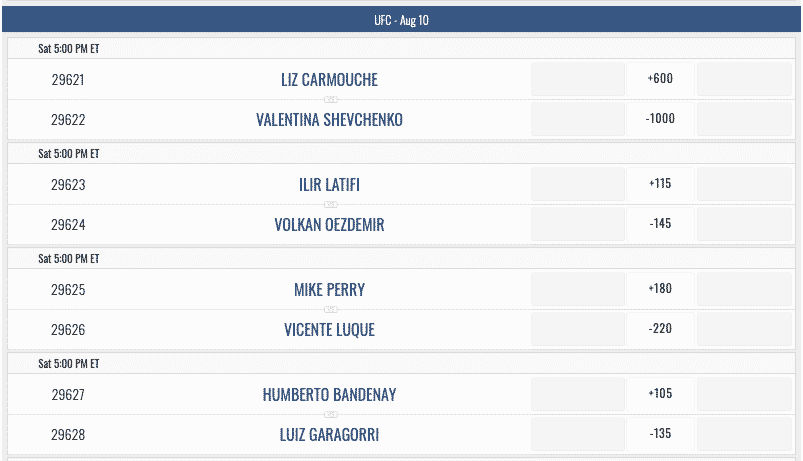This screenshot has width=803, height=461.
Task: Pick Ilir Latifi +115 odds
Action: (660, 184)
